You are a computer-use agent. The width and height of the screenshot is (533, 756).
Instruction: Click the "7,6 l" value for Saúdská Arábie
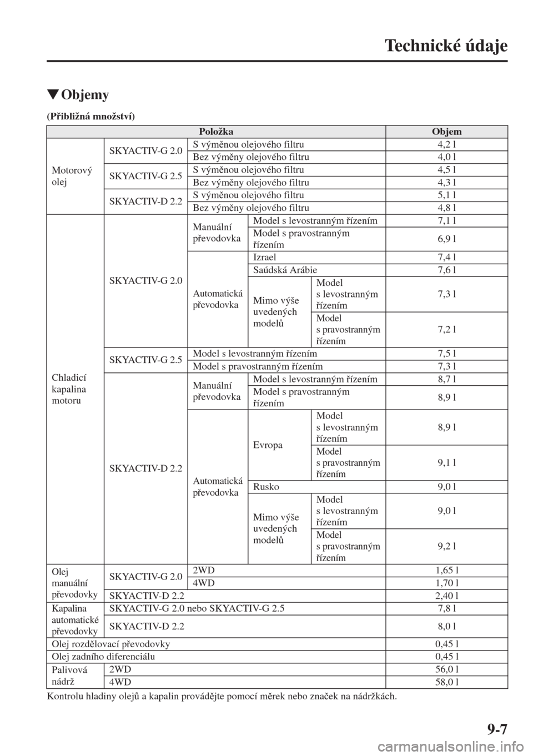pyautogui.click(x=446, y=270)
